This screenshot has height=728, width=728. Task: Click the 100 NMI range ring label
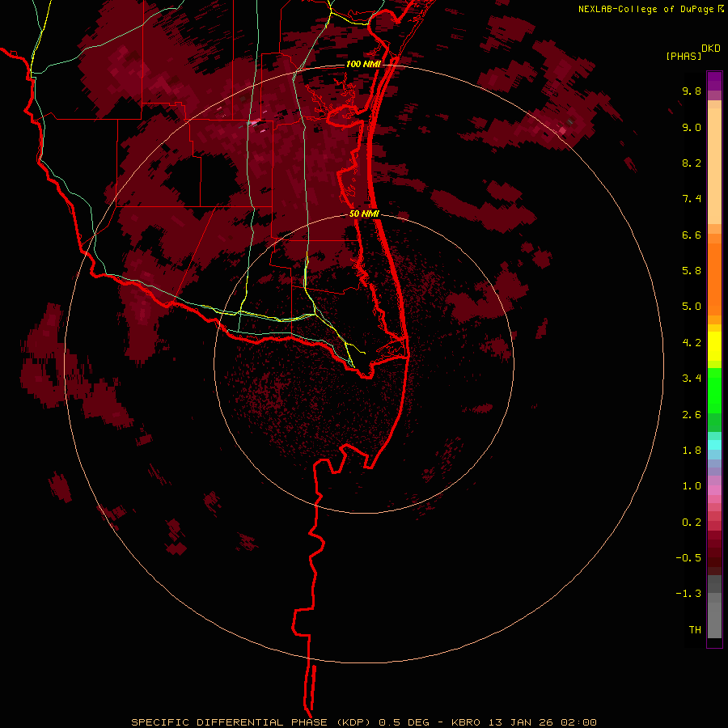click(x=363, y=64)
